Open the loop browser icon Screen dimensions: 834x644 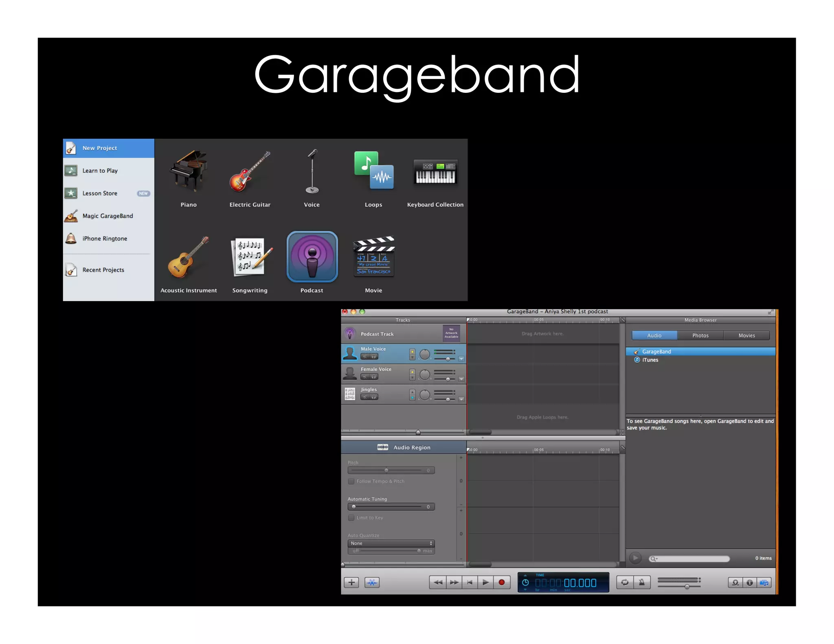[735, 583]
